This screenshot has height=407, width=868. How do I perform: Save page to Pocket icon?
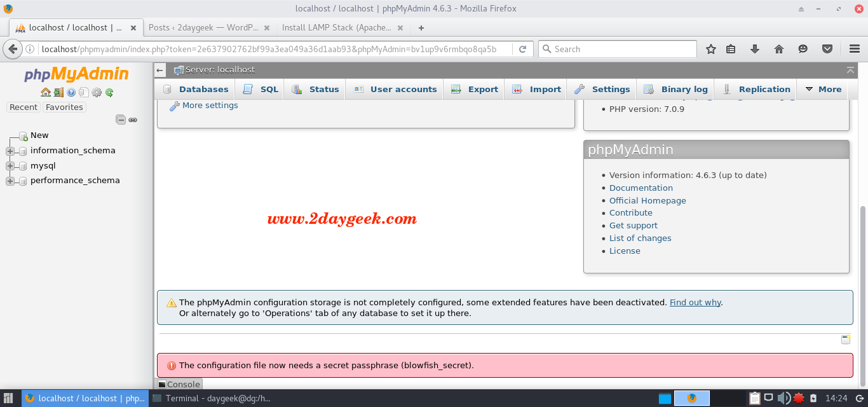827,49
